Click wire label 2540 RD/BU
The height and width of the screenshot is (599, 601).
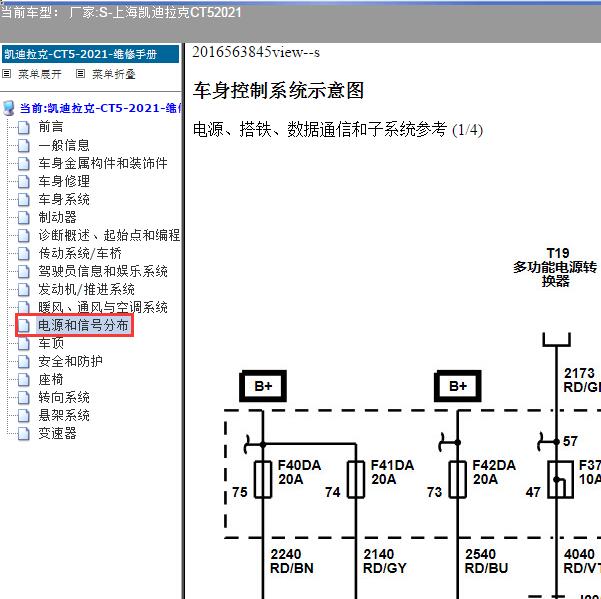(486, 561)
